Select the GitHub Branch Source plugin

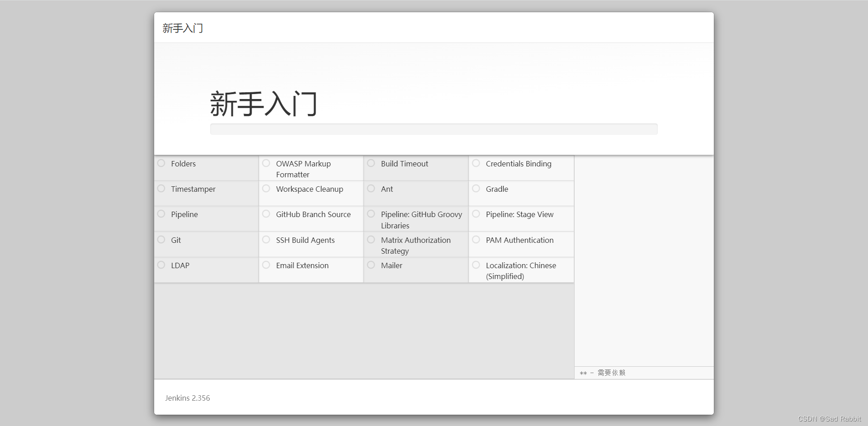266,214
